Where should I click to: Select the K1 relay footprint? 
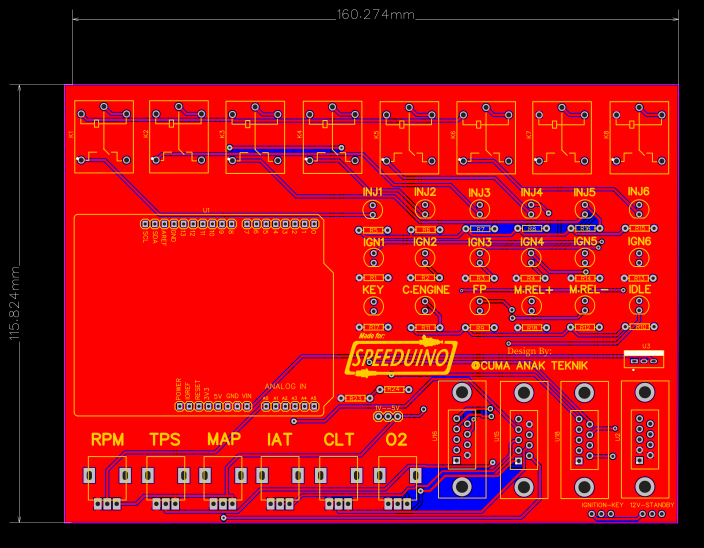(102, 133)
